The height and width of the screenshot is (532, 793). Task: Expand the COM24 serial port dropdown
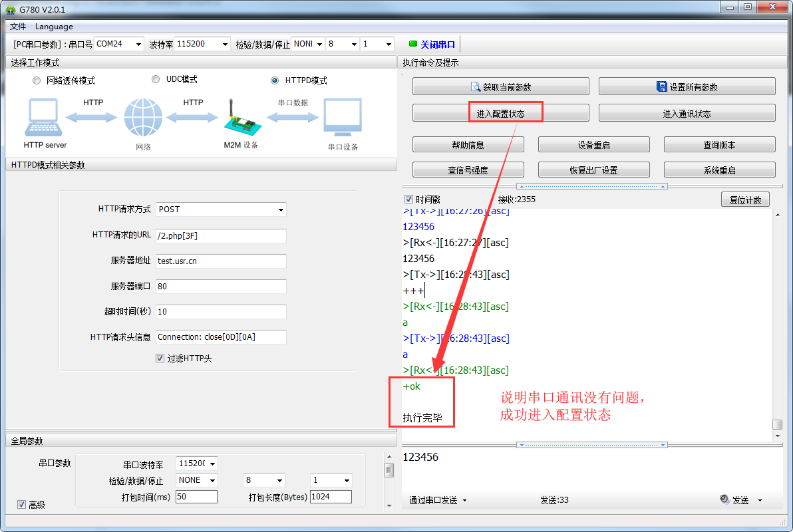pyautogui.click(x=138, y=44)
